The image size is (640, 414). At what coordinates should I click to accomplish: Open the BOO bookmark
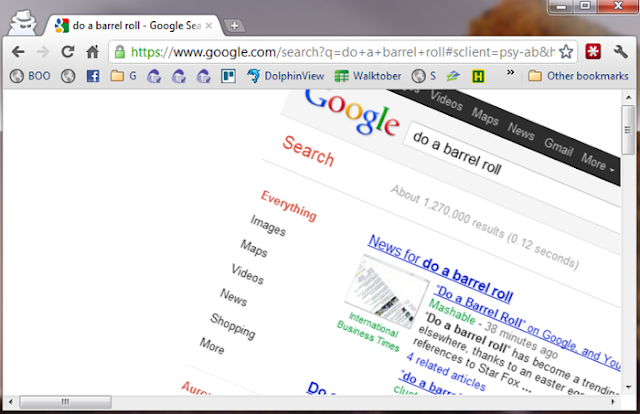pos(30,76)
